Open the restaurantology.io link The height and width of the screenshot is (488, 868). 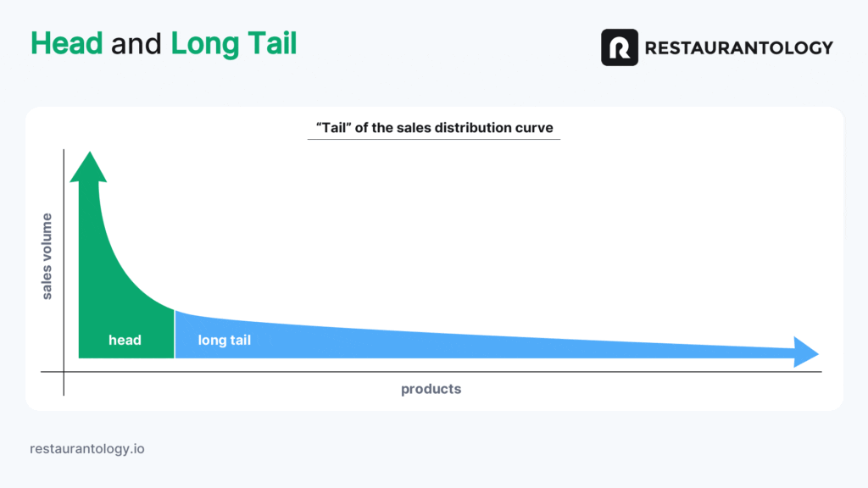[x=87, y=449]
